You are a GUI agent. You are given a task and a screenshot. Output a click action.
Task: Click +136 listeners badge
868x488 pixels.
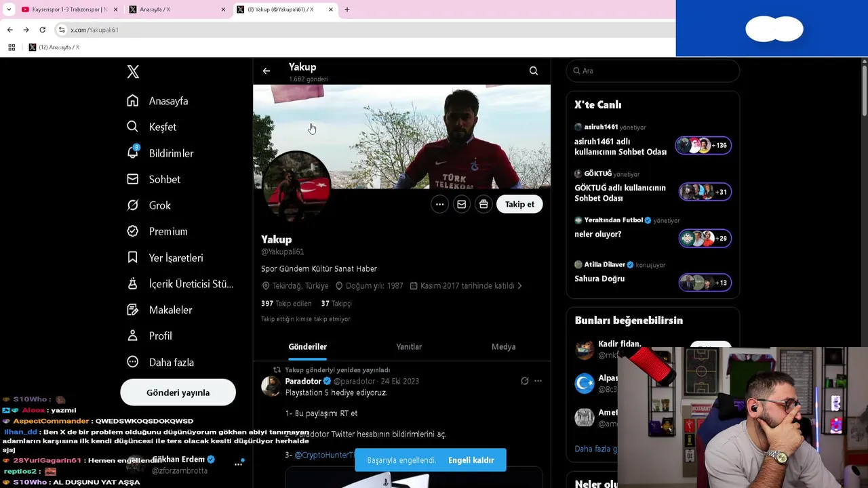pos(703,145)
